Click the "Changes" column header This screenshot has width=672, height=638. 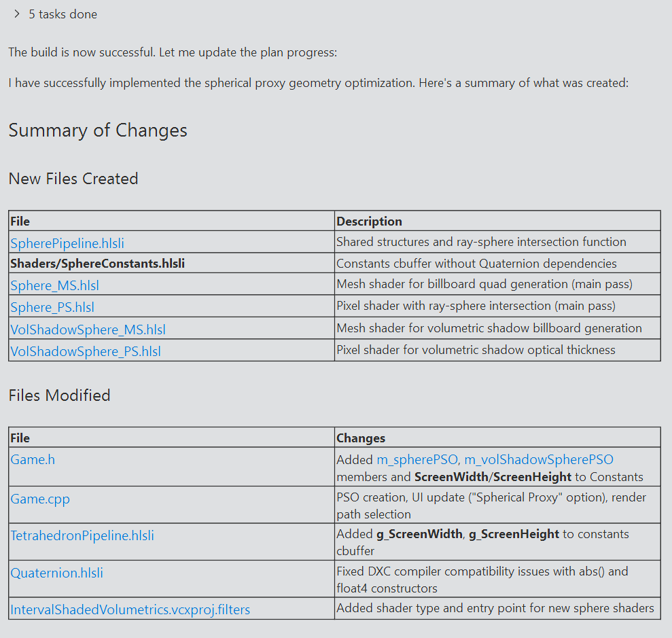click(361, 438)
